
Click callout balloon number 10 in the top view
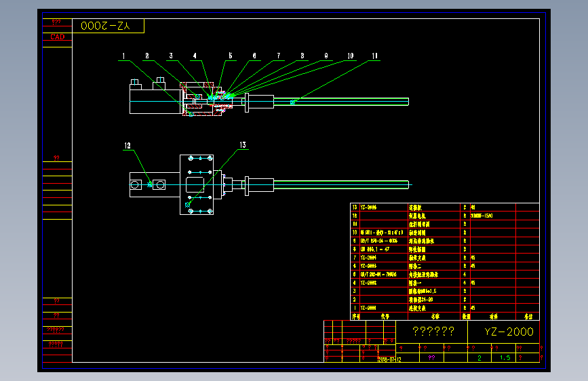click(350, 56)
